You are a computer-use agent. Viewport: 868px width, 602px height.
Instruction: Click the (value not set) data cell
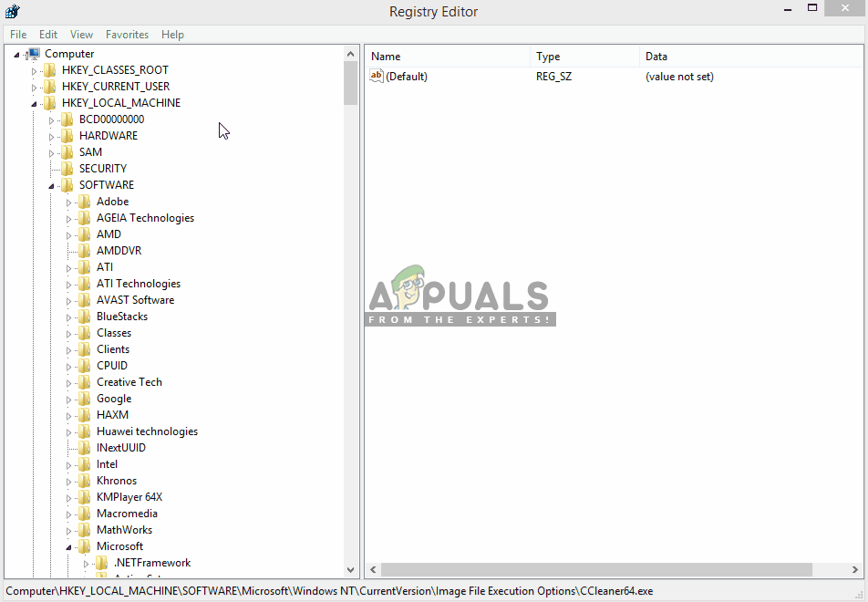(x=679, y=77)
